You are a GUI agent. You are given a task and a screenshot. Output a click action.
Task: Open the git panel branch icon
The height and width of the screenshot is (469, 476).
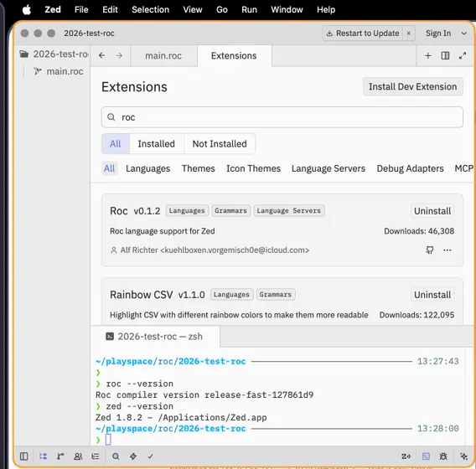point(60,456)
